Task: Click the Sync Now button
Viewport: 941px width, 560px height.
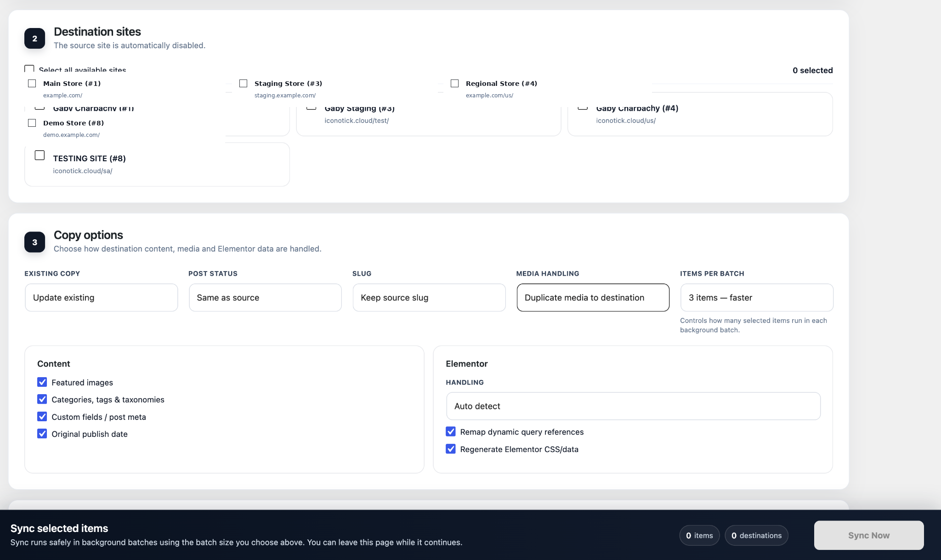Action: click(869, 535)
